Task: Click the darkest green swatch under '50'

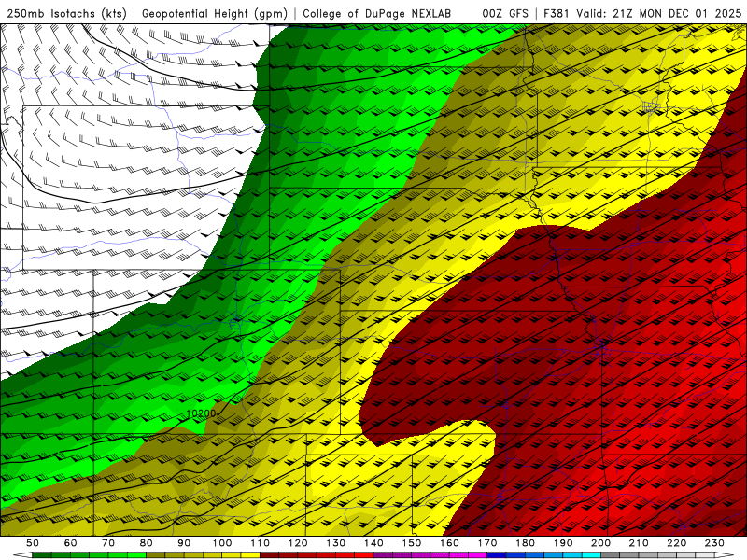Action: [42, 555]
